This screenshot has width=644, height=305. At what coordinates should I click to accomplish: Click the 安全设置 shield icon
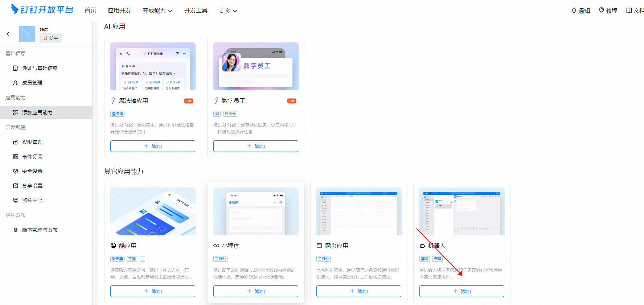(16, 171)
